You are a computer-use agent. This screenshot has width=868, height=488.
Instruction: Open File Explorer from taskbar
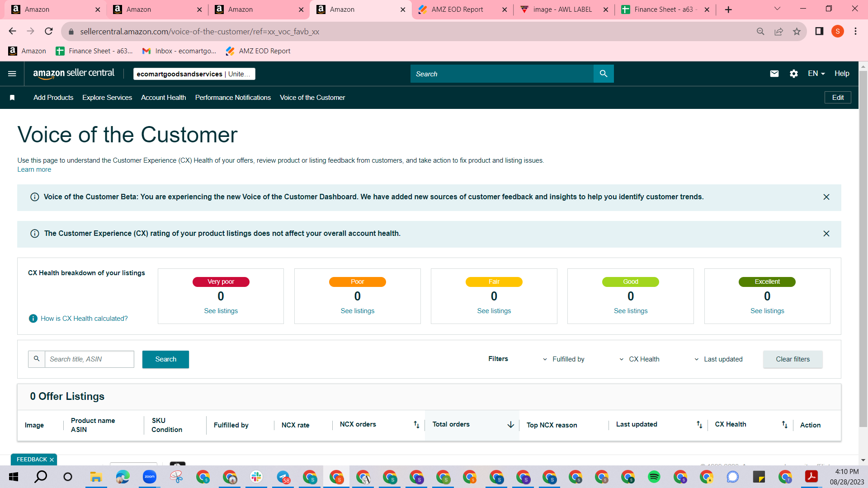point(95,477)
